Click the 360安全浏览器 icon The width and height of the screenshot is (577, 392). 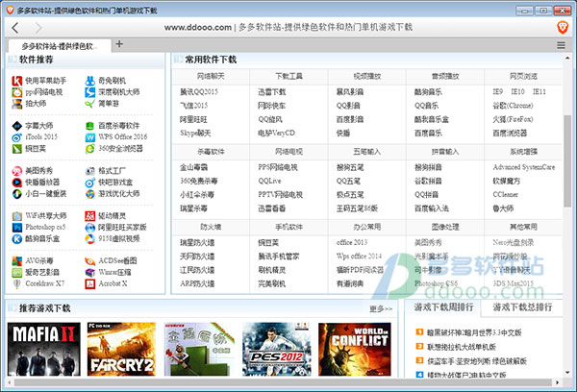coord(89,149)
